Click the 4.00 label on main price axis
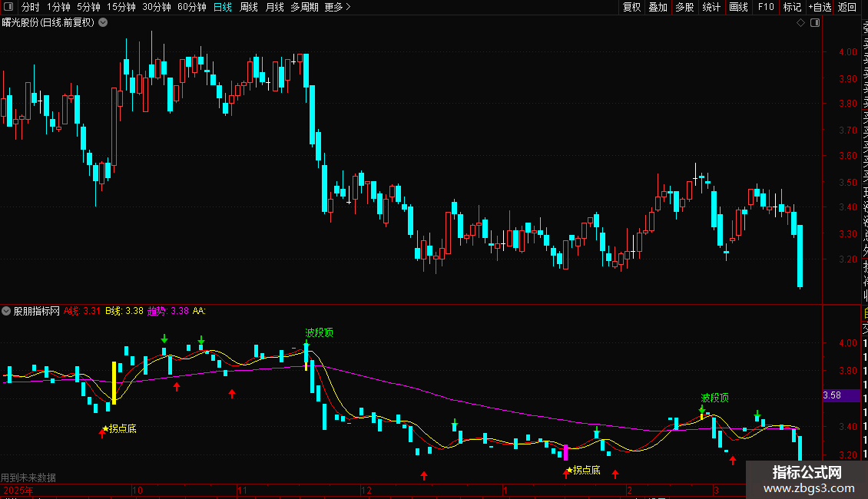 [848, 52]
